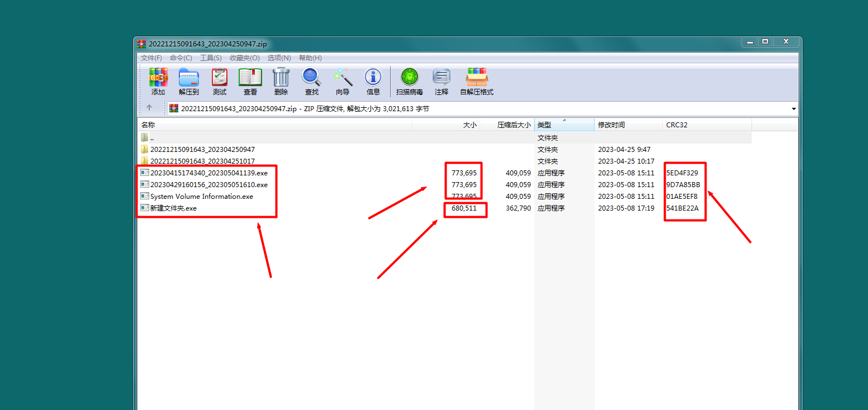Sort by the 压缩后大小 column header
Screen dimensions: 868x410
coord(507,125)
